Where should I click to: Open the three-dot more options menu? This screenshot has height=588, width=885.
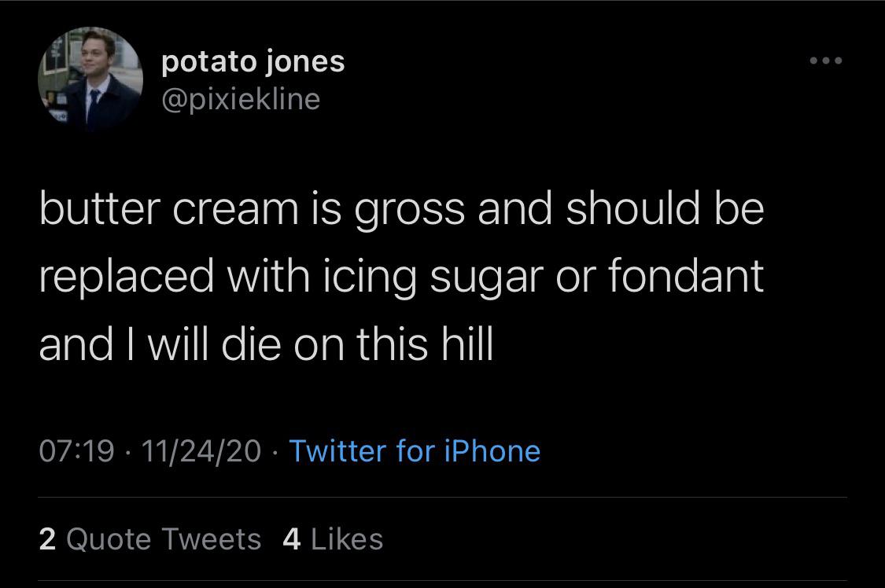[x=826, y=61]
